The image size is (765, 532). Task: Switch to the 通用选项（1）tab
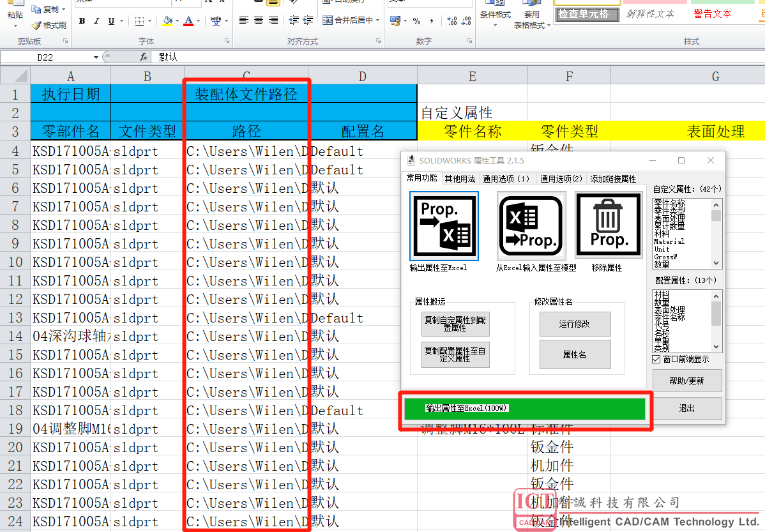click(x=506, y=179)
